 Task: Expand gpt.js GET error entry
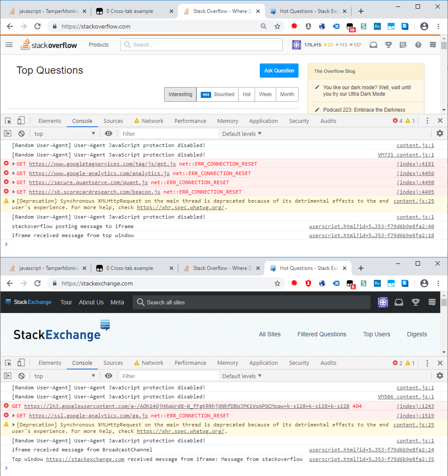pos(14,164)
